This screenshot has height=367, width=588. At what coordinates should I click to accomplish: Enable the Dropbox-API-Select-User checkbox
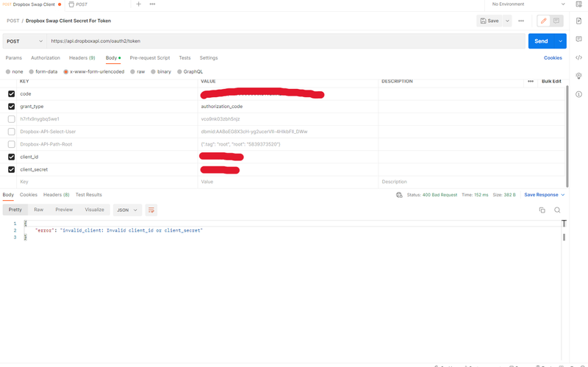11,132
